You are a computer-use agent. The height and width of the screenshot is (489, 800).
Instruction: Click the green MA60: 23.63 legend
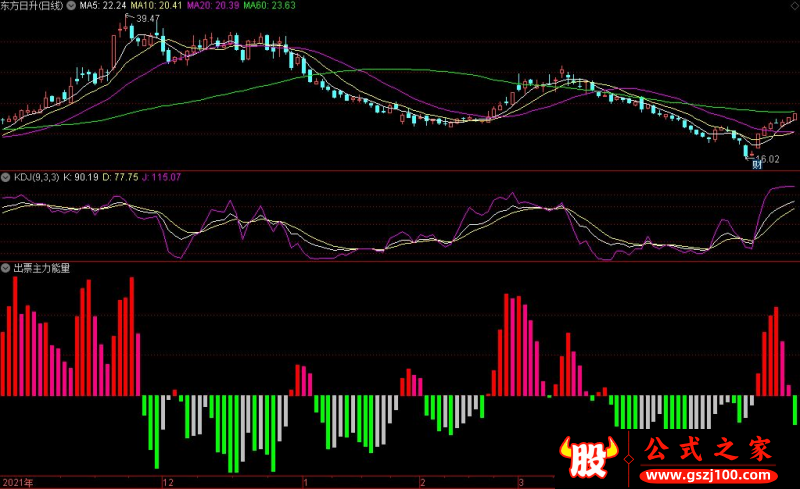[x=269, y=6]
